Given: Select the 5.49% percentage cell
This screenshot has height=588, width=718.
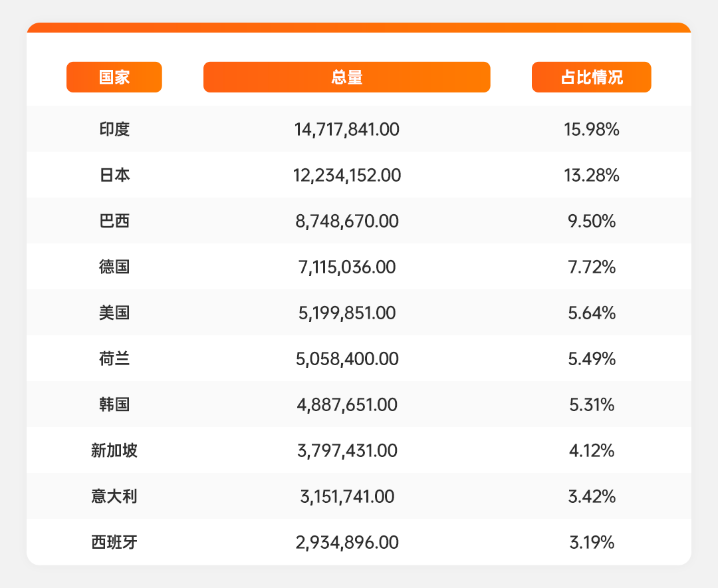Looking at the screenshot, I should pyautogui.click(x=591, y=359).
